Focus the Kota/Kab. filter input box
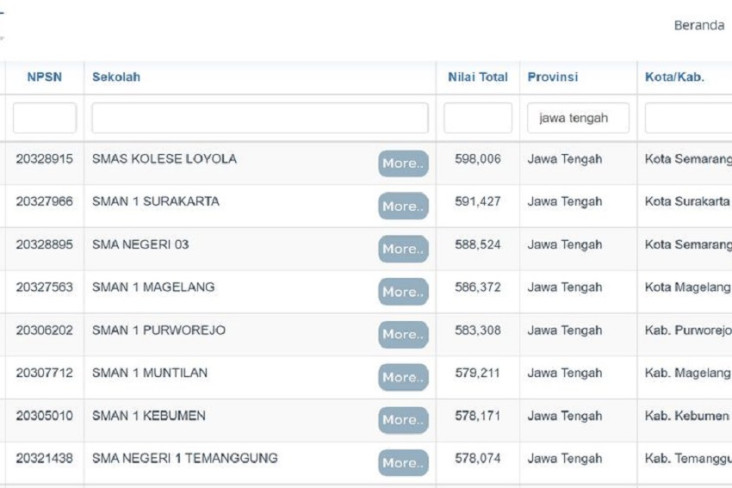 [688, 118]
